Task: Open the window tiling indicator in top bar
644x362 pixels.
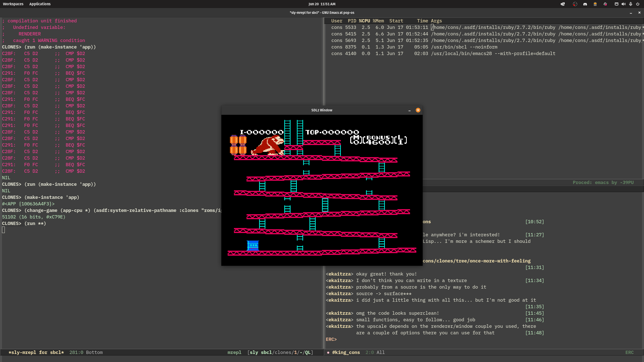Action: [563, 4]
